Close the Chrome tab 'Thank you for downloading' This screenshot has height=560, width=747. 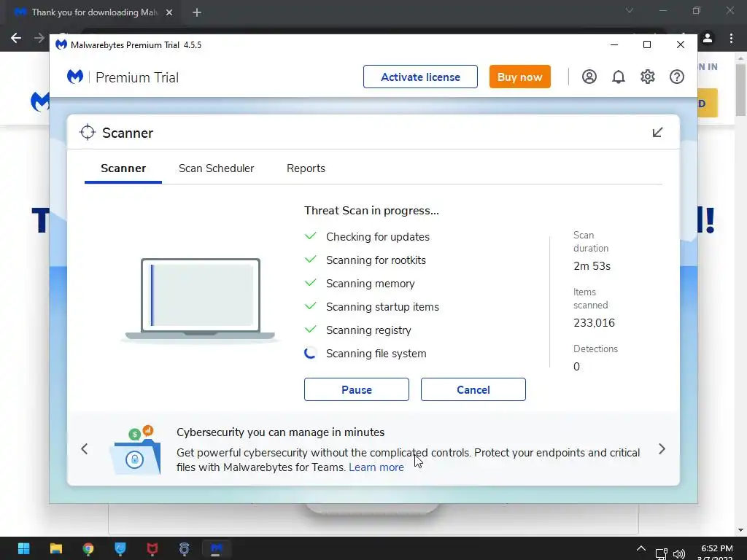[x=169, y=12]
